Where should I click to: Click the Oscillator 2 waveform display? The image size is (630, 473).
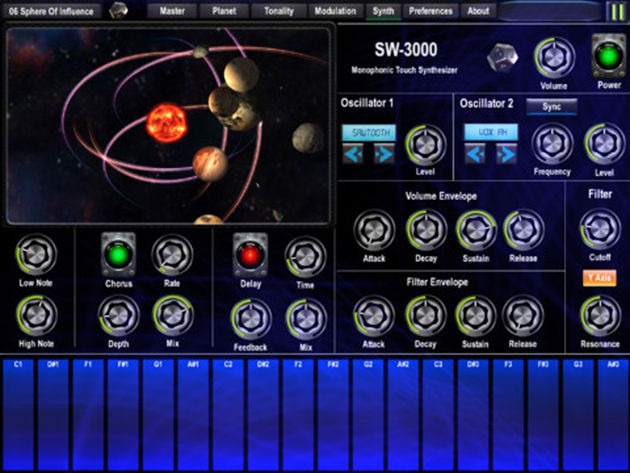(491, 132)
